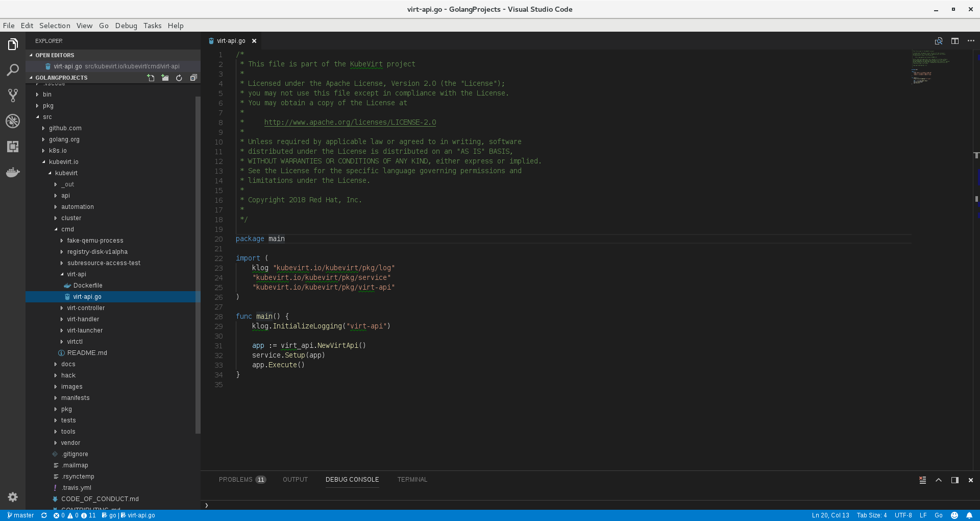980x521 pixels.
Task: Maximize the panel with the chevron icon
Action: click(x=938, y=480)
